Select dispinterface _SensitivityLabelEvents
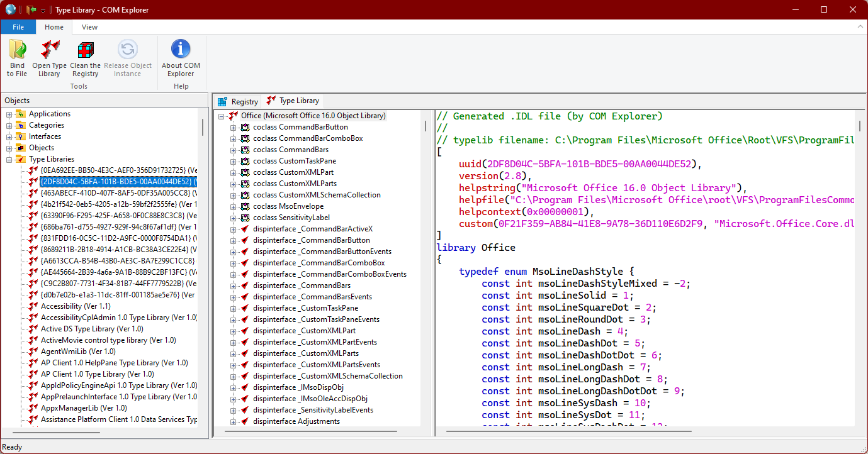The width and height of the screenshot is (868, 454). click(x=313, y=410)
